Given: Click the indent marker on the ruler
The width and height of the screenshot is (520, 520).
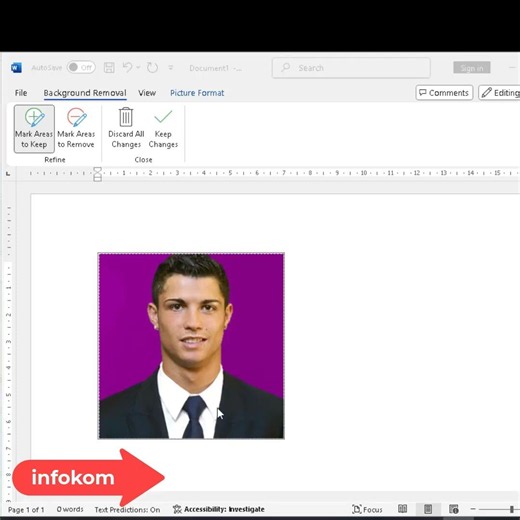Looking at the screenshot, I should point(97,174).
